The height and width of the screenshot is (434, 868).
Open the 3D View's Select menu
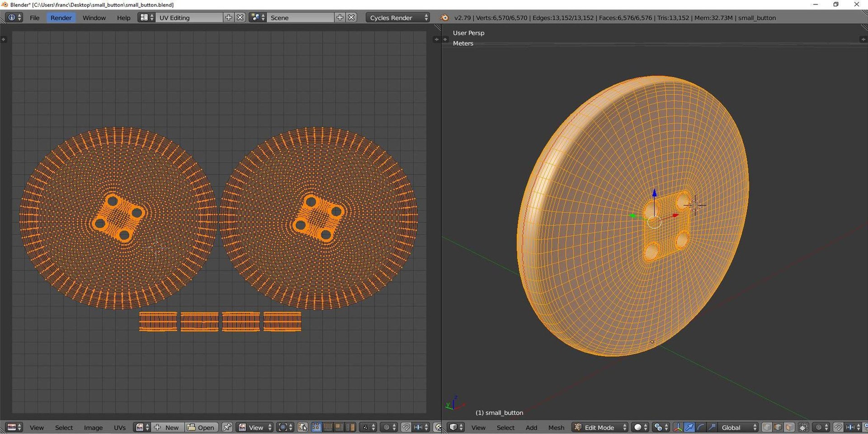(505, 427)
